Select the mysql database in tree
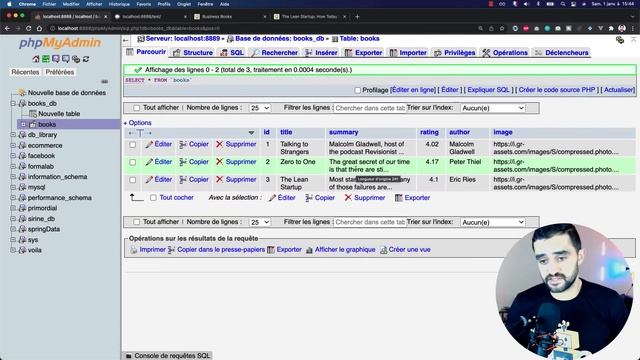 coord(36,187)
